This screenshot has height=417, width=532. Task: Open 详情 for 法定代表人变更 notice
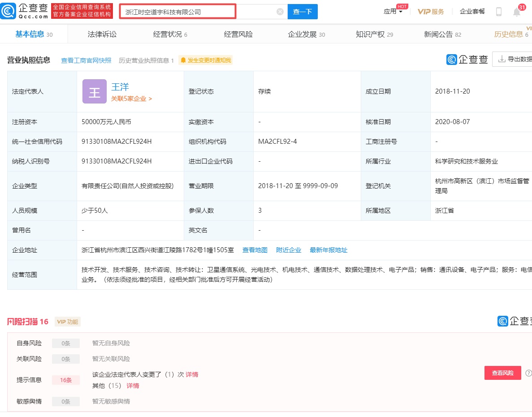tap(192, 374)
